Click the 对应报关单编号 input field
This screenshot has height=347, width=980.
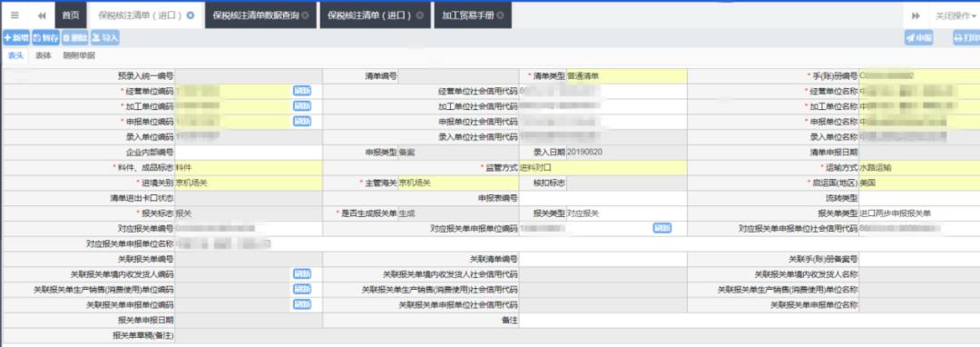click(249, 228)
